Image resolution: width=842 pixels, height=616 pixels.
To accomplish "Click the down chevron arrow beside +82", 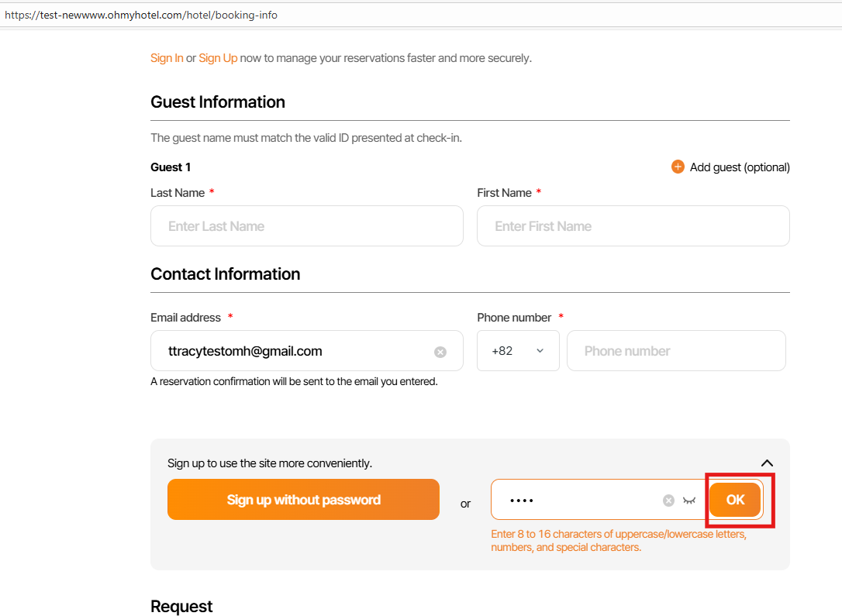I will click(x=540, y=351).
